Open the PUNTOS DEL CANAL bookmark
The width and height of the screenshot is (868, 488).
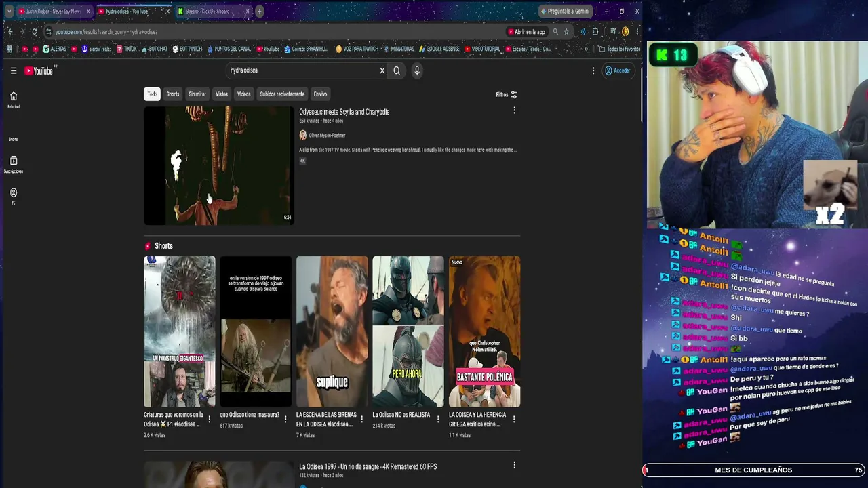click(229, 49)
